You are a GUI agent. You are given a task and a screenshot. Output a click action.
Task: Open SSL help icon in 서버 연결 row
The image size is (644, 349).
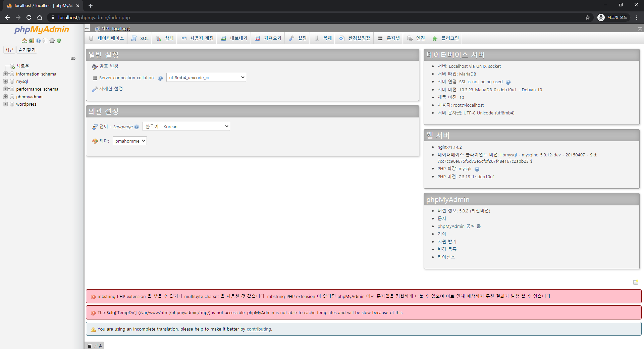pos(508,82)
